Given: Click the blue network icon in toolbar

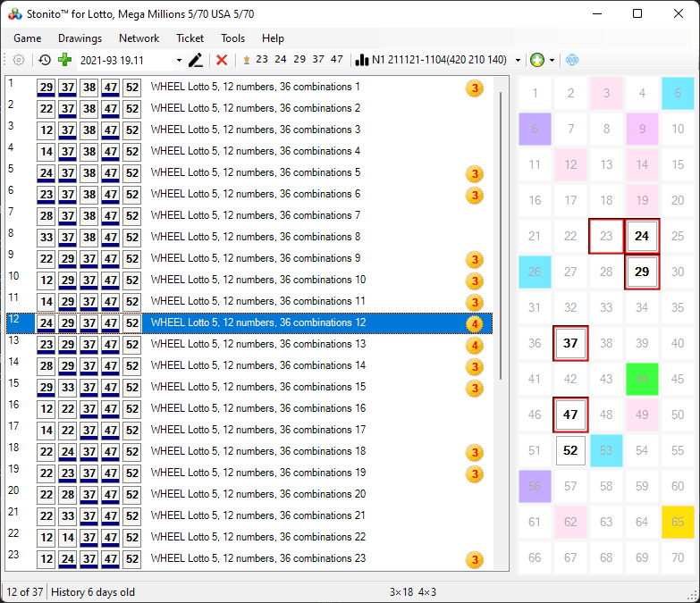Looking at the screenshot, I should coord(573,60).
